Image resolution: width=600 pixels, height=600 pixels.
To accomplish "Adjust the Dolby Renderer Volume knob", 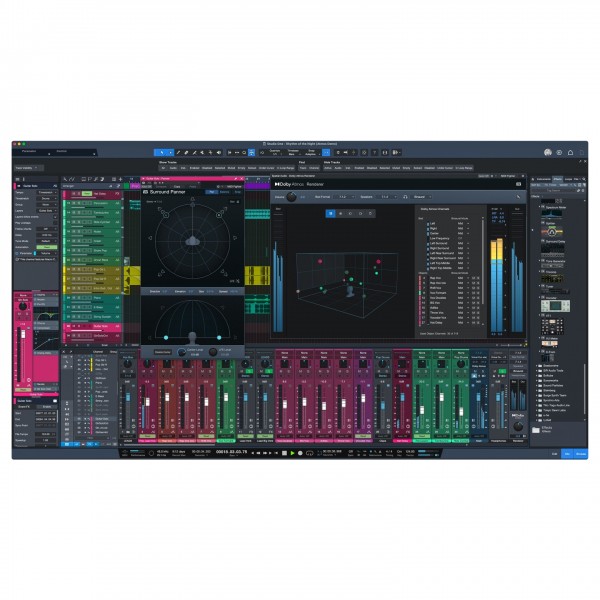I will coord(291,197).
